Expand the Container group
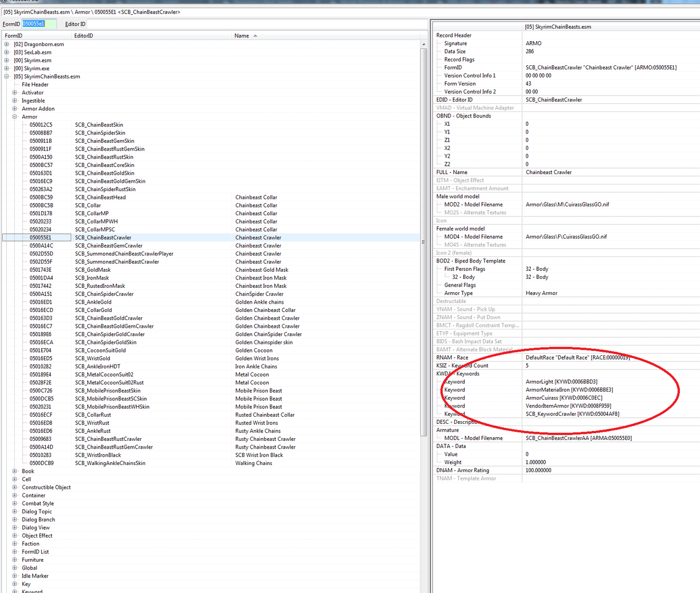The width and height of the screenshot is (700, 593). [x=15, y=495]
